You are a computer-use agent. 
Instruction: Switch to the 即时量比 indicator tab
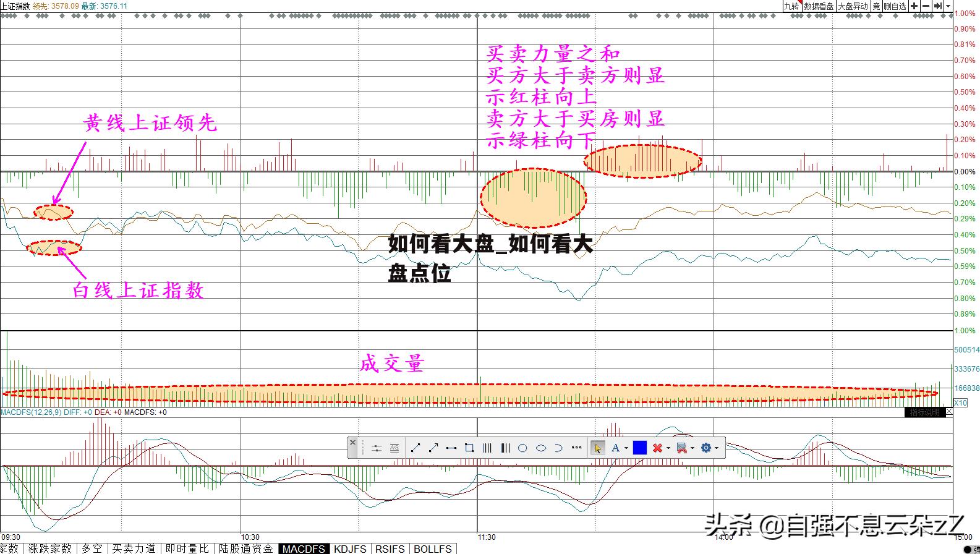pyautogui.click(x=187, y=548)
